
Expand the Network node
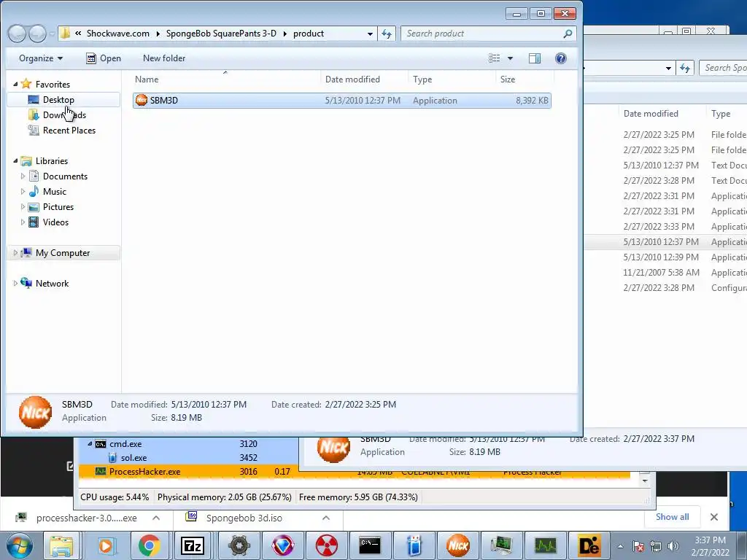(x=15, y=284)
